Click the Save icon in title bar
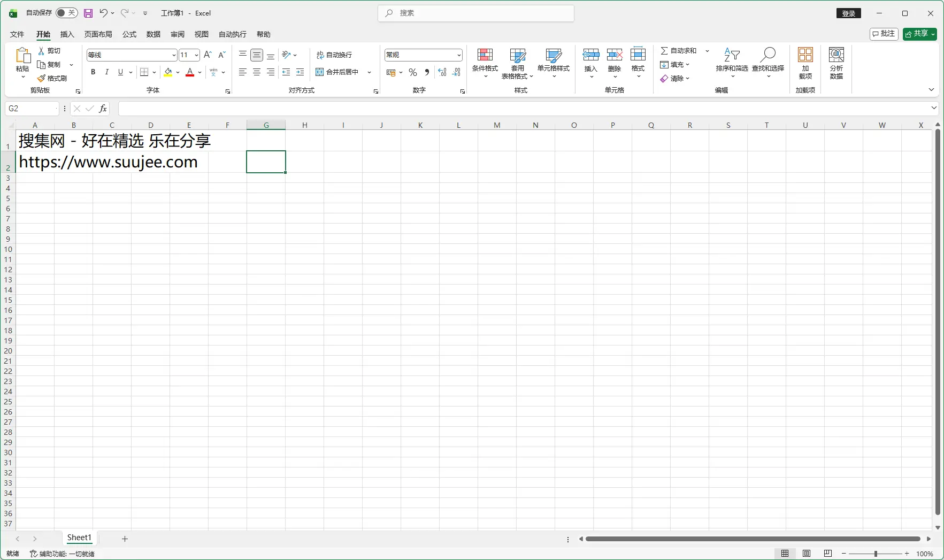944x560 pixels. (x=88, y=13)
